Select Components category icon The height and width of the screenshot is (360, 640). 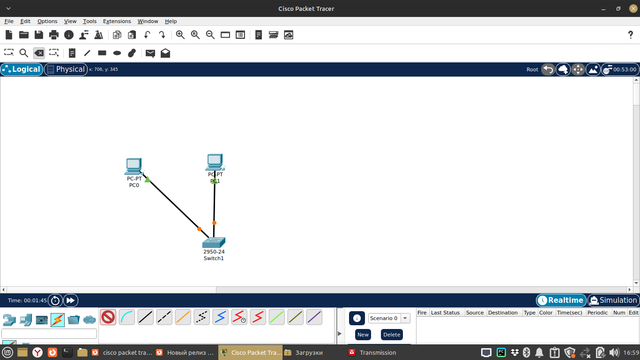tap(42, 320)
